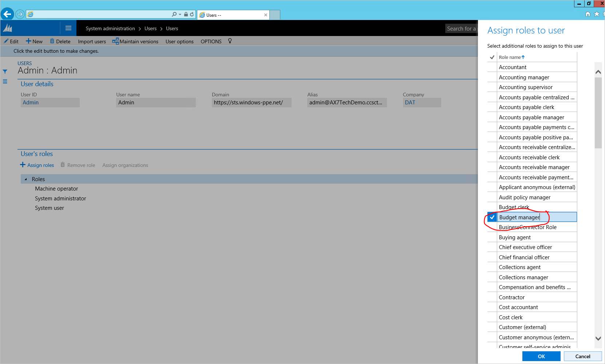Open the address bar dropdown arrow
This screenshot has width=605, height=364.
click(180, 15)
